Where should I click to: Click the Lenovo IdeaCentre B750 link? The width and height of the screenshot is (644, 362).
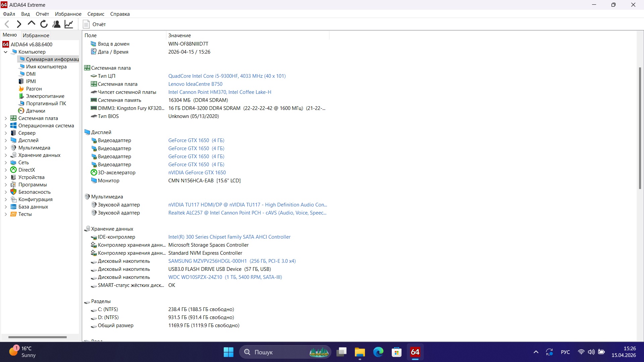[x=195, y=84]
